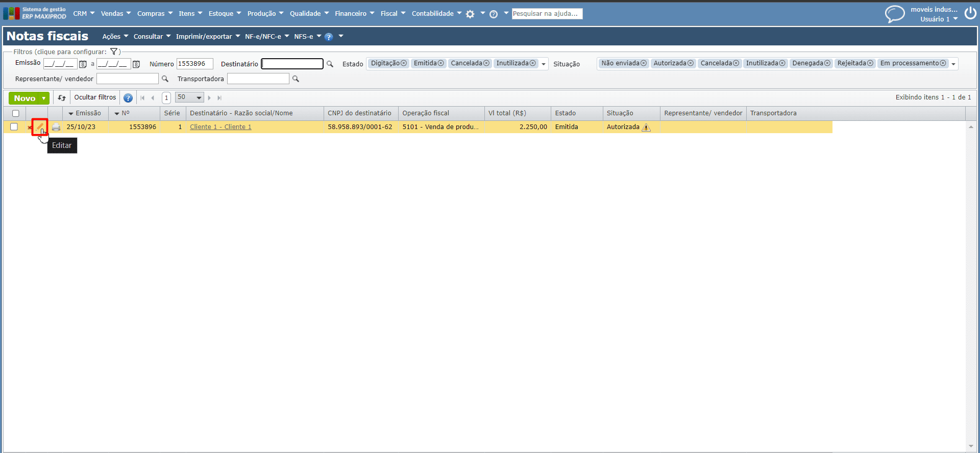This screenshot has width=980, height=453.
Task: Remove the Rejeitada situação tag
Action: pos(870,63)
